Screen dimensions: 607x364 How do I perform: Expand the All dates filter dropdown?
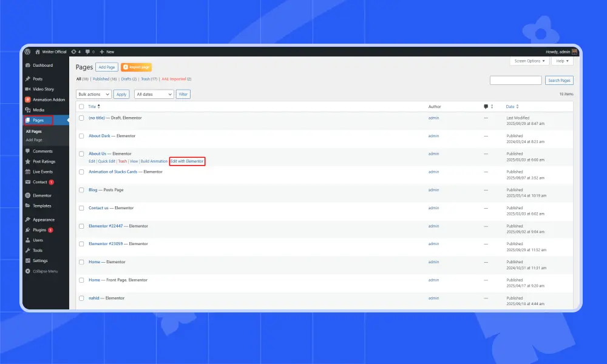(153, 94)
